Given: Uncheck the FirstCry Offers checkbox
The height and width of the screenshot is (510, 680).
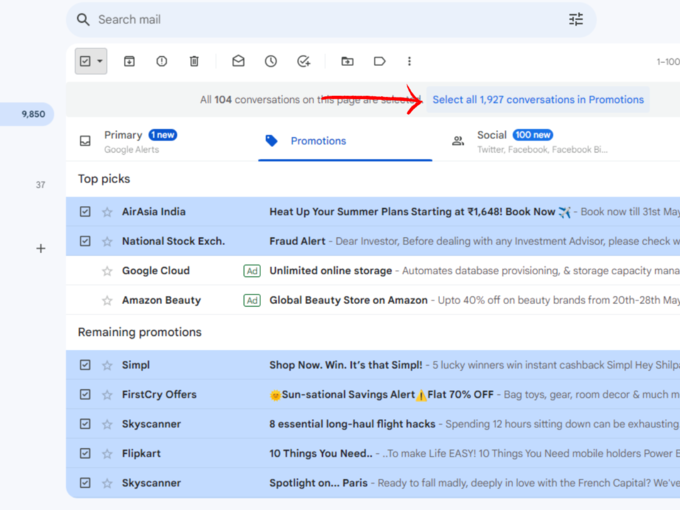Looking at the screenshot, I should [x=85, y=395].
